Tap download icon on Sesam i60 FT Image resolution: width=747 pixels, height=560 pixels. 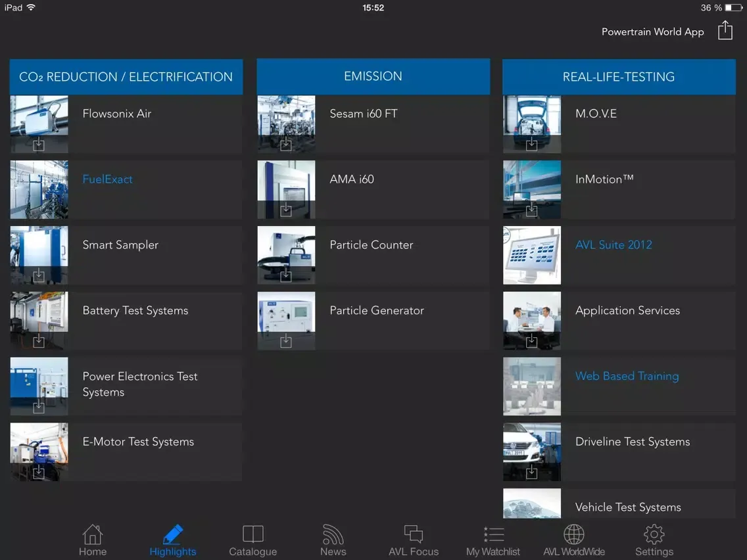click(x=286, y=144)
